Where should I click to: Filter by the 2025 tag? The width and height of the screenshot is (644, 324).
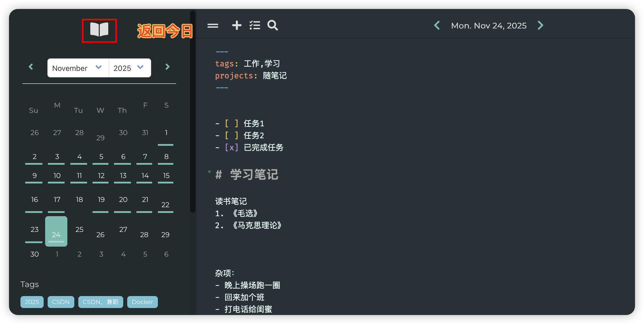click(32, 302)
